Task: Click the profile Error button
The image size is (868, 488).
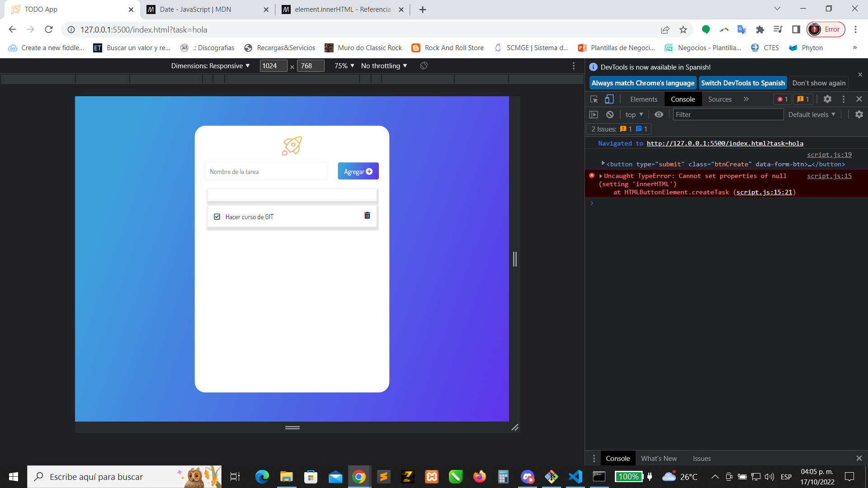Action: pyautogui.click(x=826, y=30)
